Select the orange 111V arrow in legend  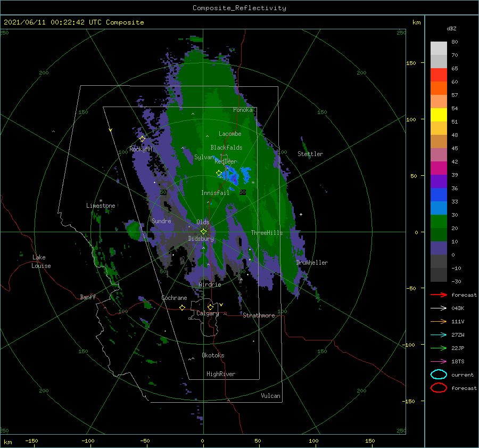pyautogui.click(x=439, y=321)
